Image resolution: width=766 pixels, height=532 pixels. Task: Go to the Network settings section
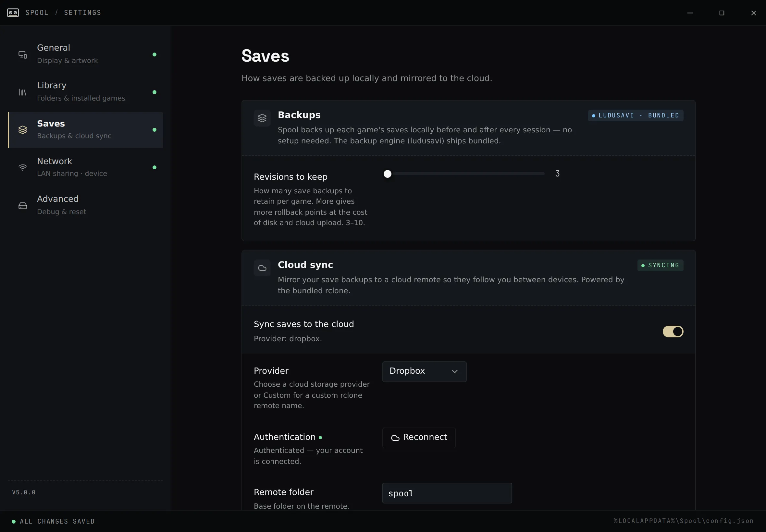[85, 167]
